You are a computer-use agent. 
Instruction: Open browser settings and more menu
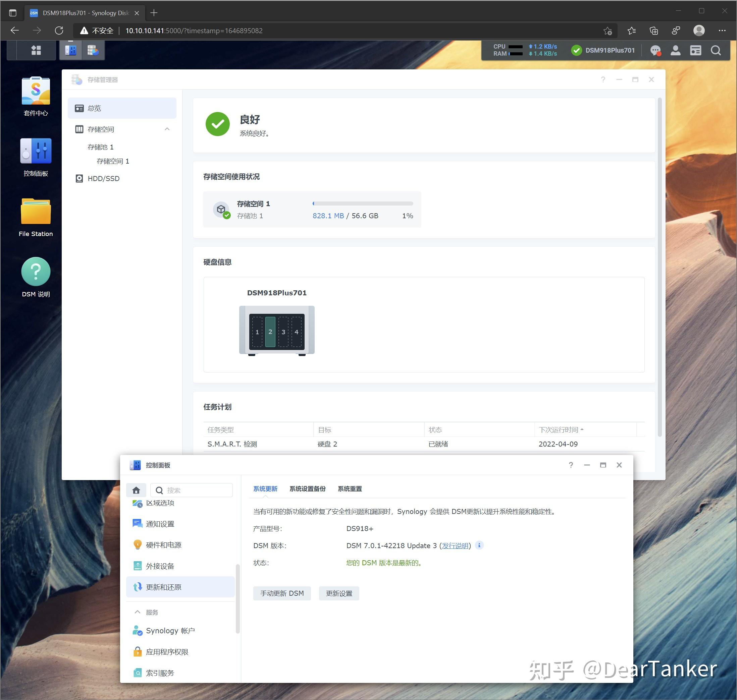722,31
